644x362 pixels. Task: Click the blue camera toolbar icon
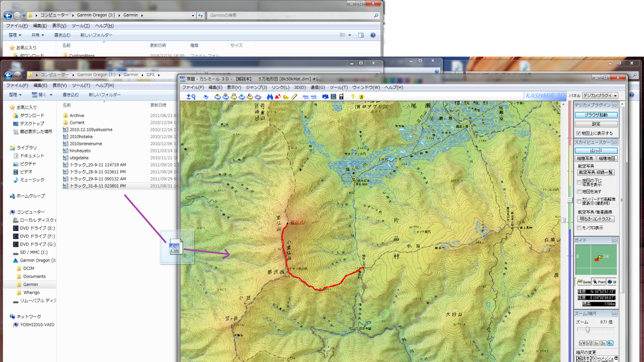click(x=325, y=97)
